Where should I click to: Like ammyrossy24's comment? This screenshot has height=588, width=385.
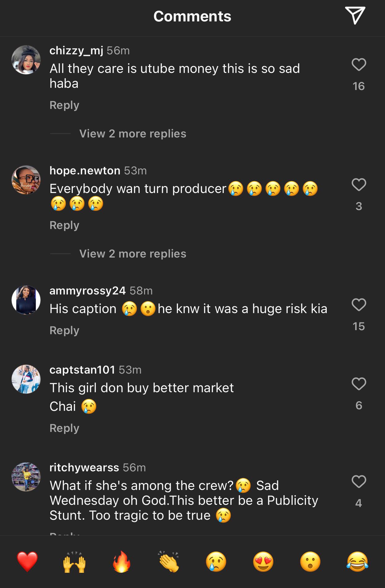coord(359,305)
